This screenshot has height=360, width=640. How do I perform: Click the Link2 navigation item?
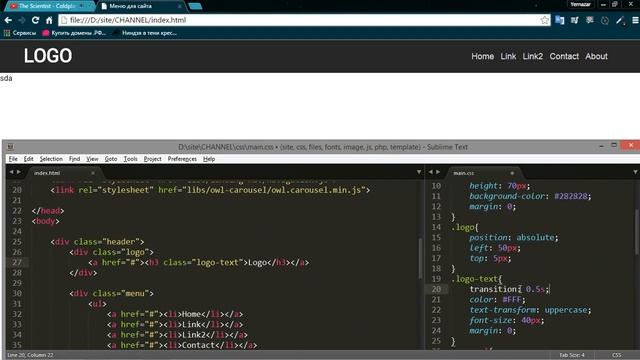[x=533, y=56]
